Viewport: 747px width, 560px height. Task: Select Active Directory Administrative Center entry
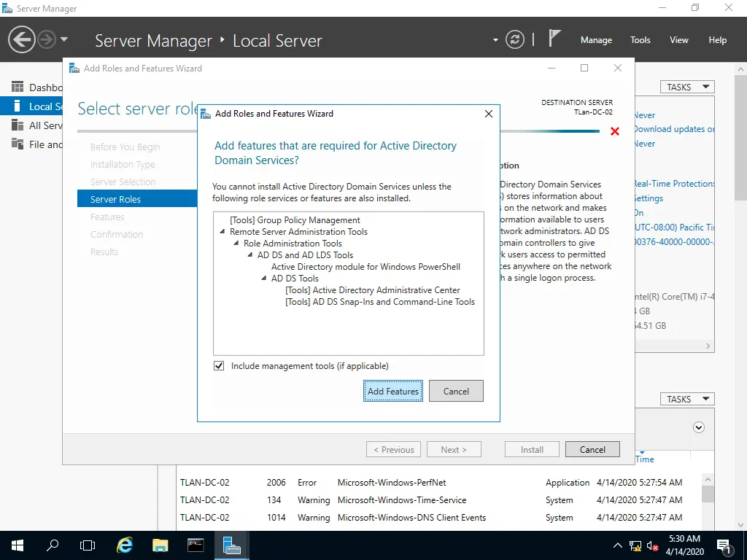click(x=373, y=290)
